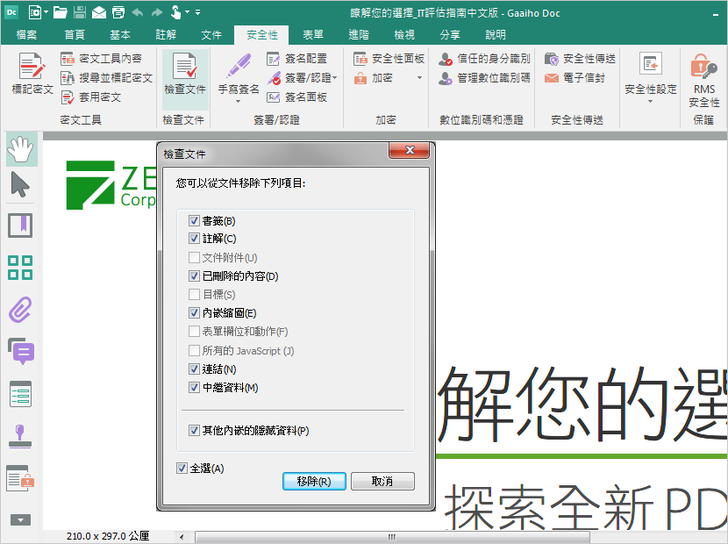Open comments sidebar panel

click(x=21, y=351)
